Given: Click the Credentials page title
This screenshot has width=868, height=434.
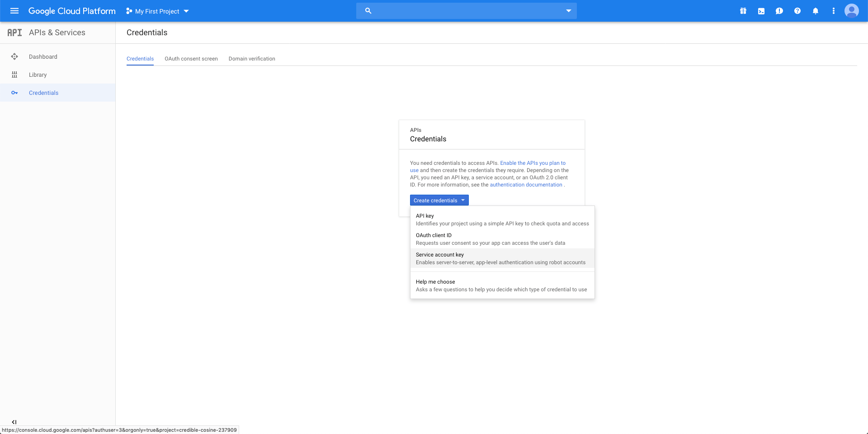Looking at the screenshot, I should click(x=147, y=33).
